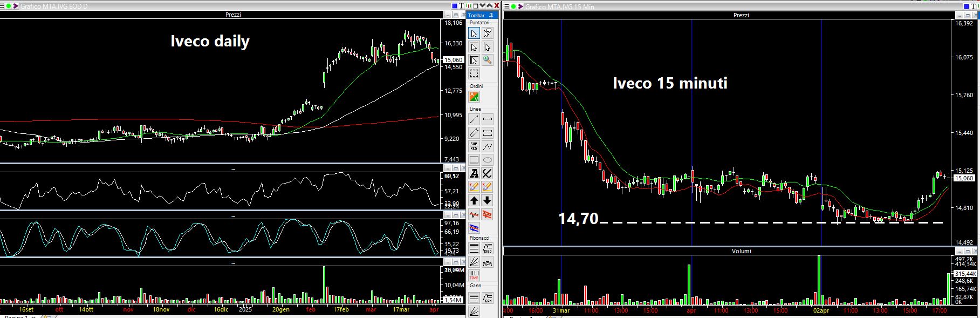Click the 12,775 price axis label
The image size is (980, 318).
[x=453, y=91]
